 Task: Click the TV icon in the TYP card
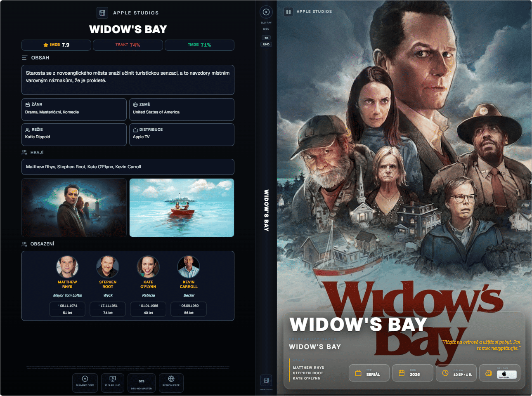point(358,373)
